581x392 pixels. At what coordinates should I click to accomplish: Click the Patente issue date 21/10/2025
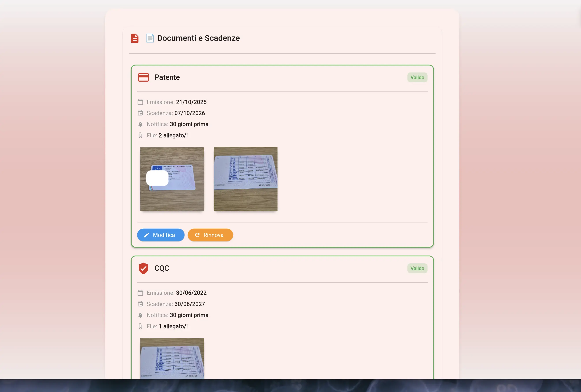click(191, 102)
